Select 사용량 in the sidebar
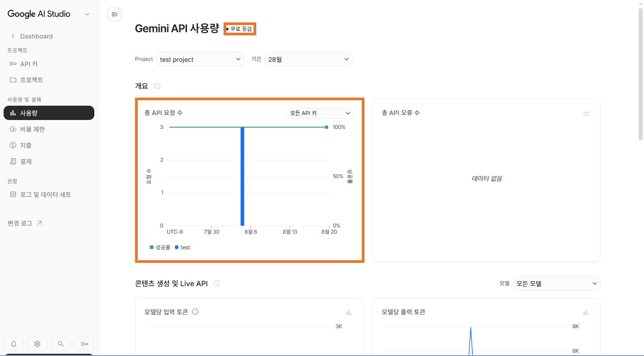This screenshot has height=356, width=644. (49, 113)
